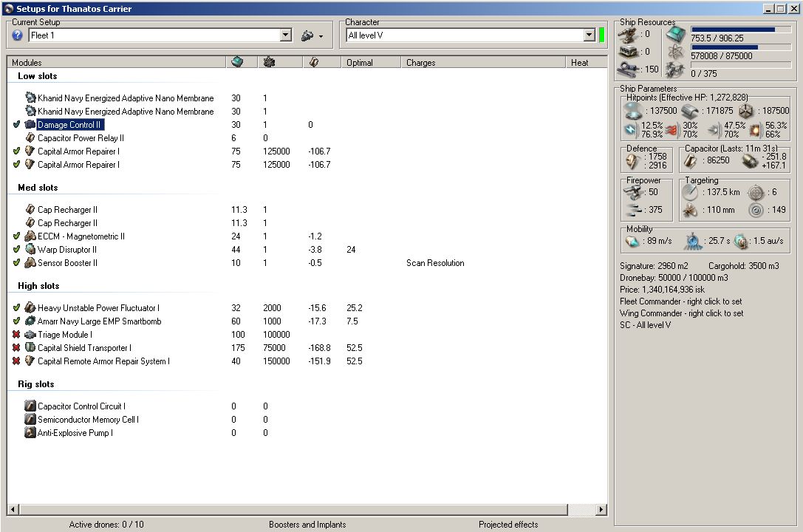
Task: Click the powergrid usage progress bar
Action: click(740, 47)
